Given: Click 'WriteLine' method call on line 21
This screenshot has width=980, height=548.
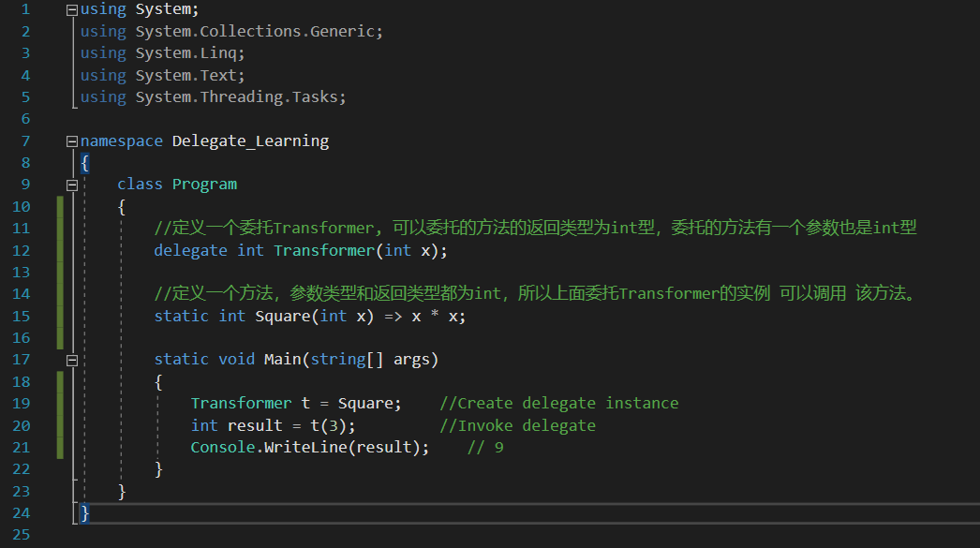Looking at the screenshot, I should [305, 448].
